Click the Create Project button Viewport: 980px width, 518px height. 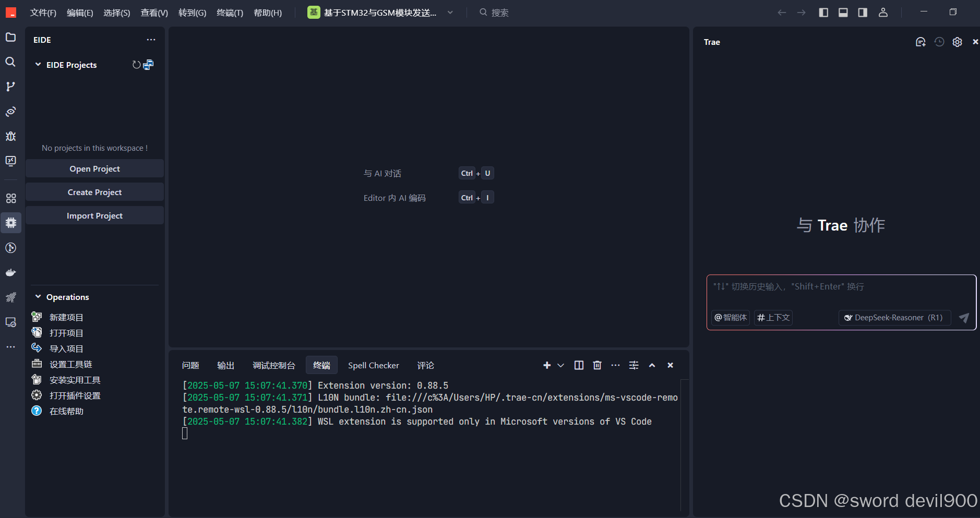[x=94, y=192]
